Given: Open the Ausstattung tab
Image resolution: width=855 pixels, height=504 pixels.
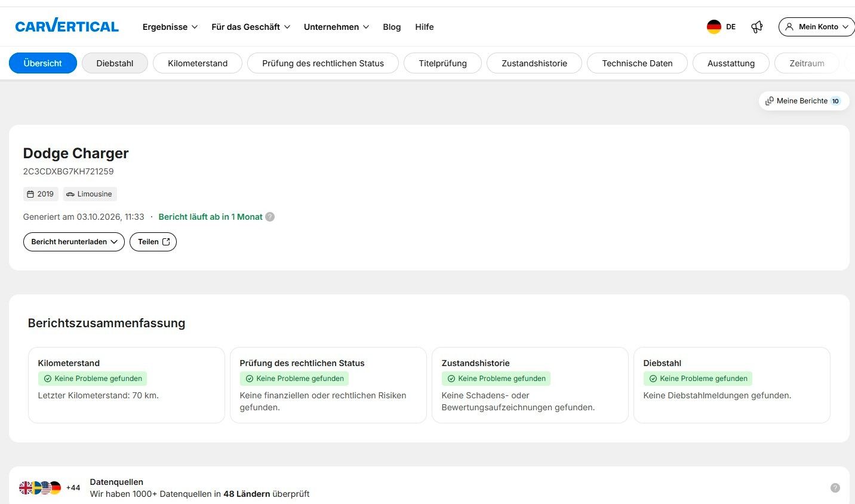Looking at the screenshot, I should pyautogui.click(x=731, y=63).
